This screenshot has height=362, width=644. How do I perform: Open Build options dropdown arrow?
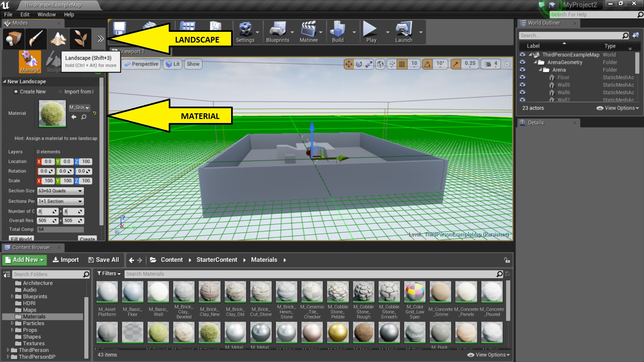[354, 32]
